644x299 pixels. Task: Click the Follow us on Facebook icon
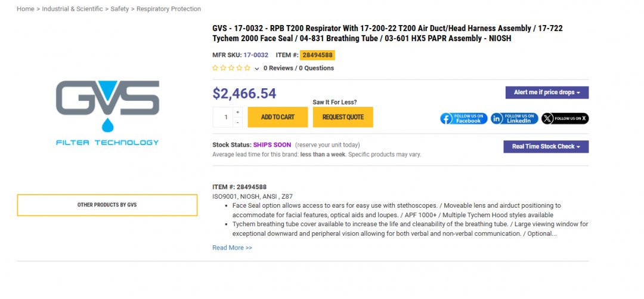pos(464,118)
